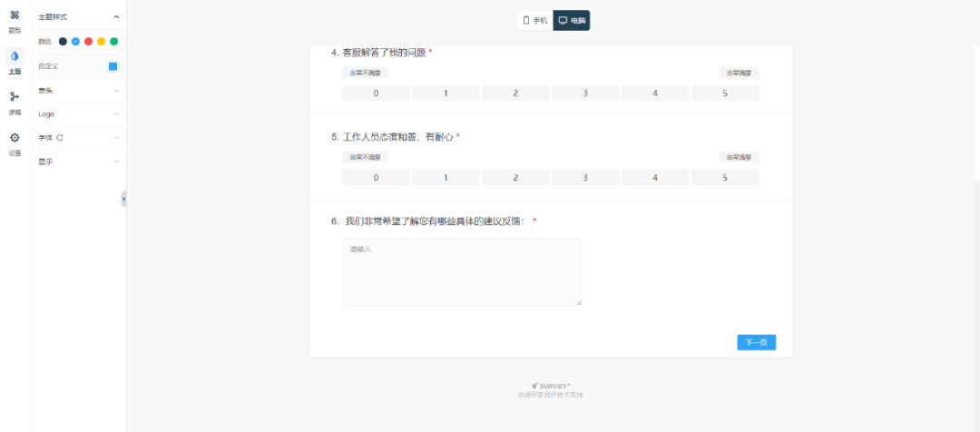Click 非常不满意 label in question 4
The height and width of the screenshot is (432, 980).
tap(365, 74)
